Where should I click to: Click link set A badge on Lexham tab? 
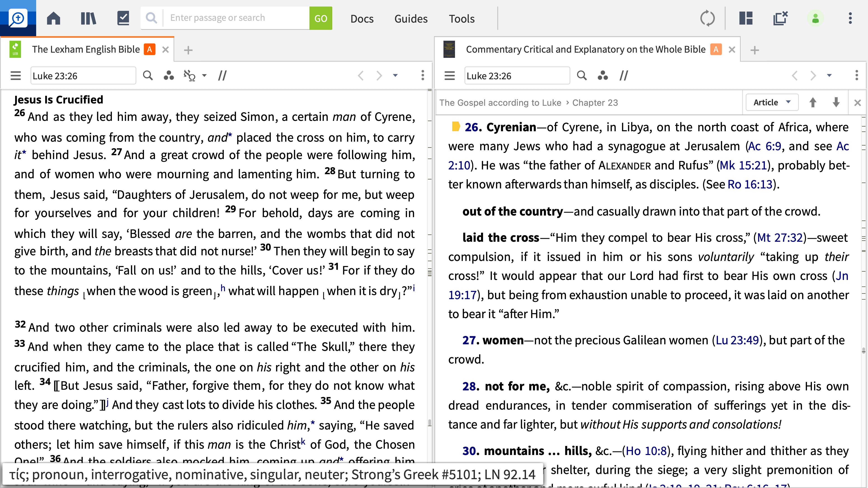tap(149, 49)
